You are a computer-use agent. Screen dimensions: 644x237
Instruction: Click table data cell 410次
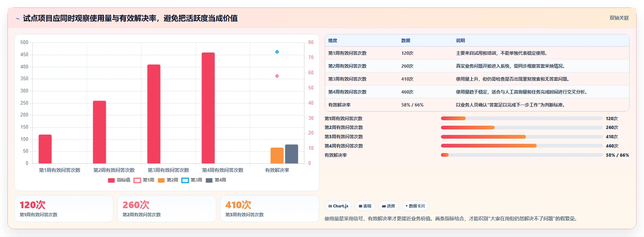click(x=407, y=79)
